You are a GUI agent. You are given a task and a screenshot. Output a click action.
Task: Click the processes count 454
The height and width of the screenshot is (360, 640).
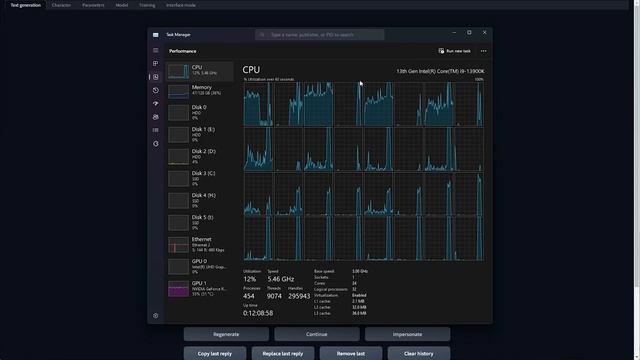pos(249,296)
